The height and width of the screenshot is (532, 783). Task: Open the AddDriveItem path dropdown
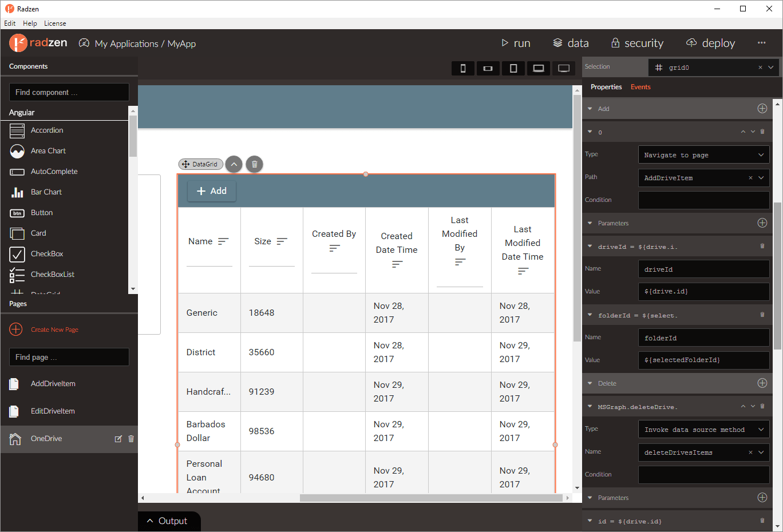point(761,178)
